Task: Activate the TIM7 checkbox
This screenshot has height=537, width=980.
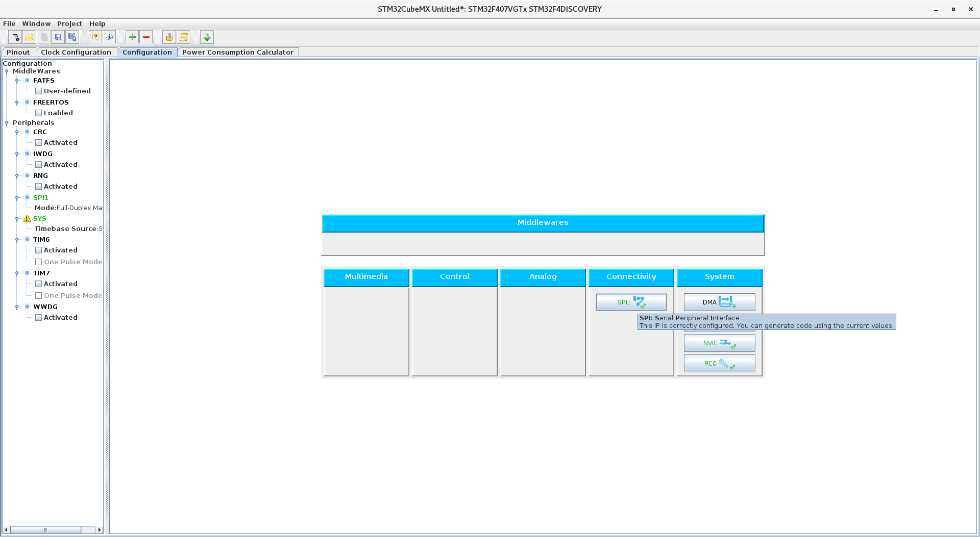Action: click(x=38, y=284)
